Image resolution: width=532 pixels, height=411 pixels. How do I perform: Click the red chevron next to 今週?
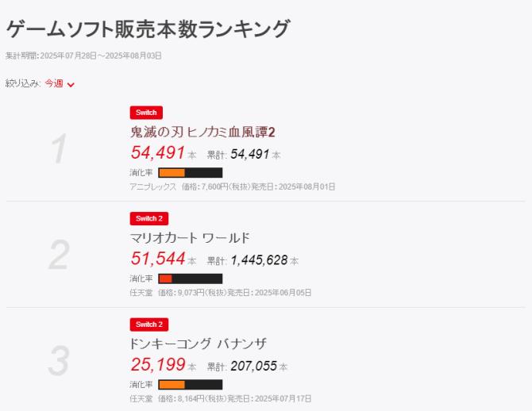[x=71, y=84]
